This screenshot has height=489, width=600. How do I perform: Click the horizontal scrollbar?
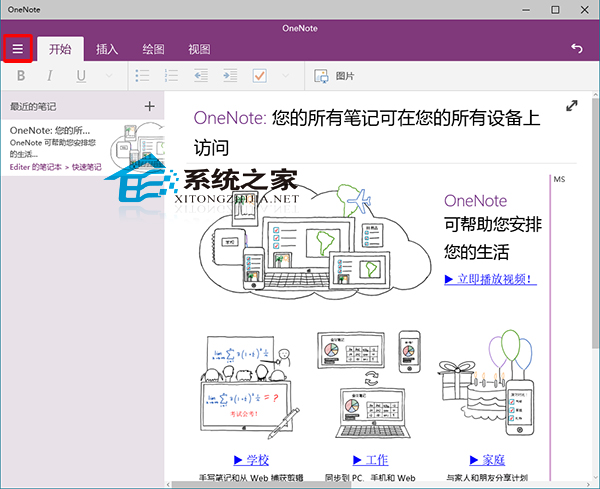click(260, 484)
